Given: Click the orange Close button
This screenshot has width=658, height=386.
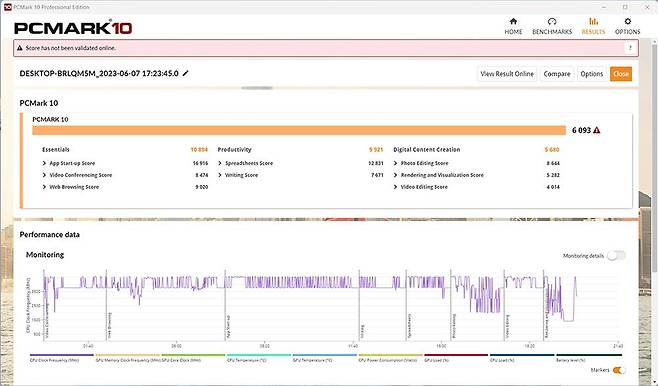Looking at the screenshot, I should coord(621,74).
